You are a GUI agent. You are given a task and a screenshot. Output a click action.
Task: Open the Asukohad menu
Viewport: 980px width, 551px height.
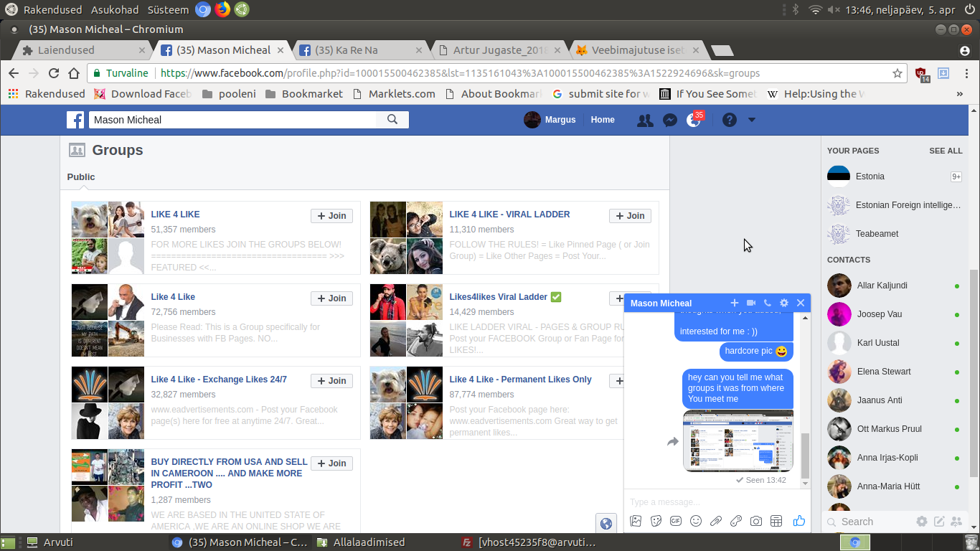[116, 10]
